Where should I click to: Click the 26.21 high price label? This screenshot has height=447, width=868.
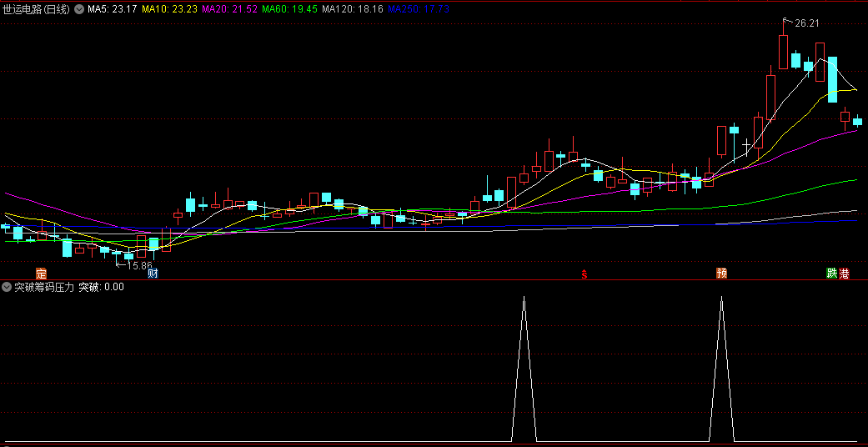[806, 23]
